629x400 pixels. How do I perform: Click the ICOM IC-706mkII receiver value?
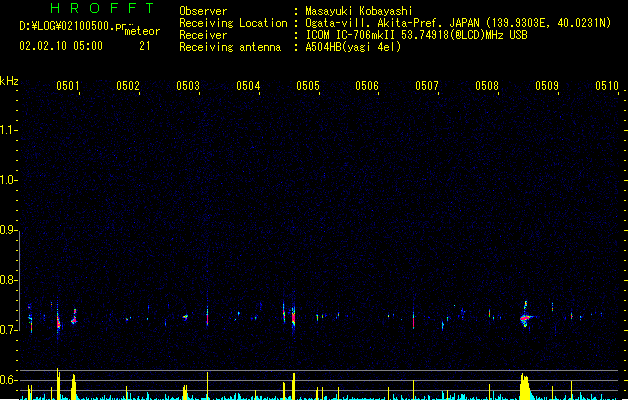click(416, 35)
